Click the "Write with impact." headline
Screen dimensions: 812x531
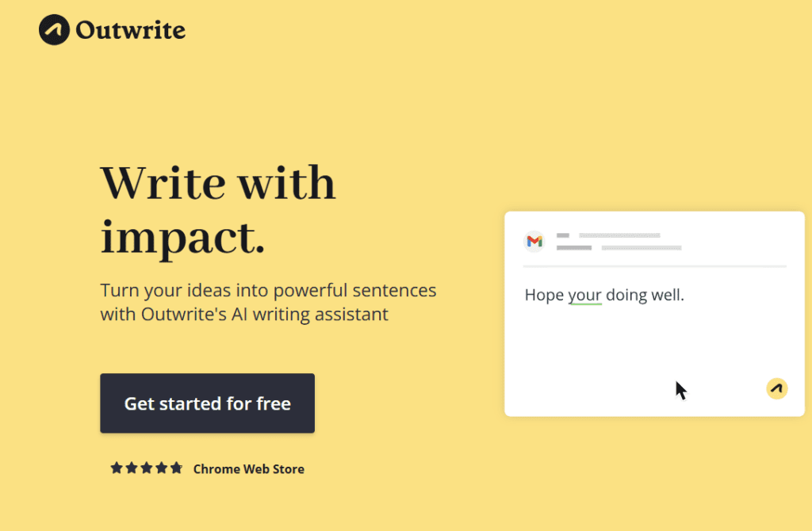(218, 209)
